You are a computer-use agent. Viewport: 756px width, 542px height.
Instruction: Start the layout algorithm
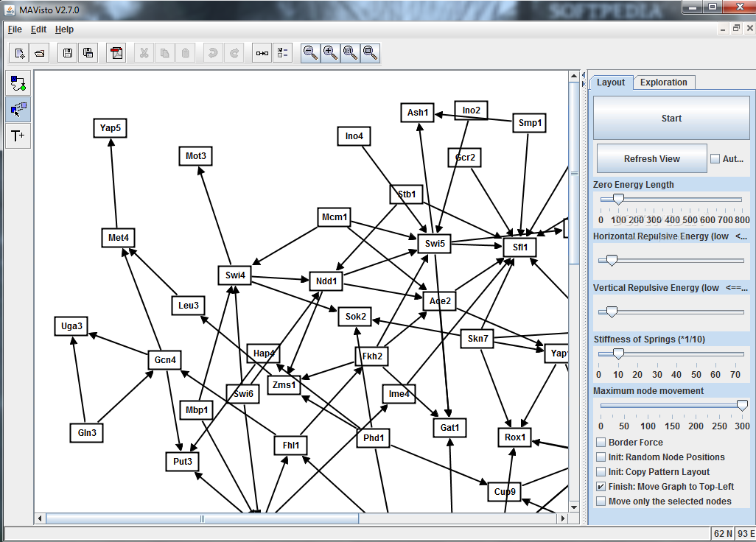click(x=671, y=119)
